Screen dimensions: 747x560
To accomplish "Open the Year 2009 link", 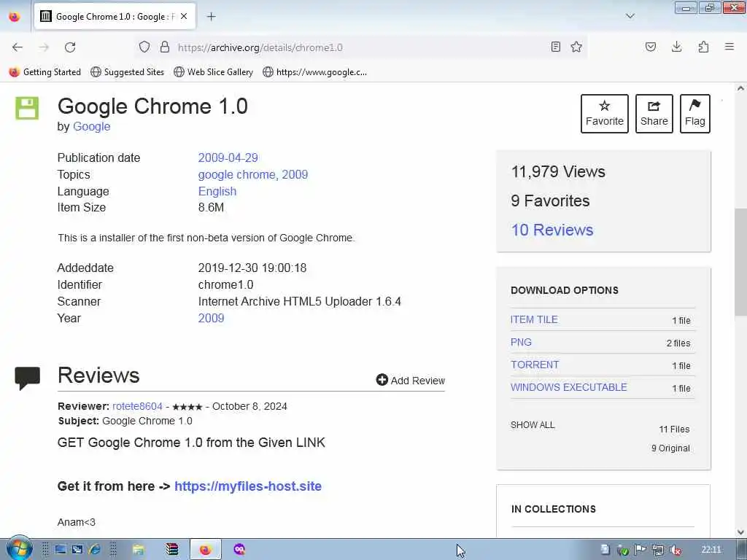I will tap(211, 318).
